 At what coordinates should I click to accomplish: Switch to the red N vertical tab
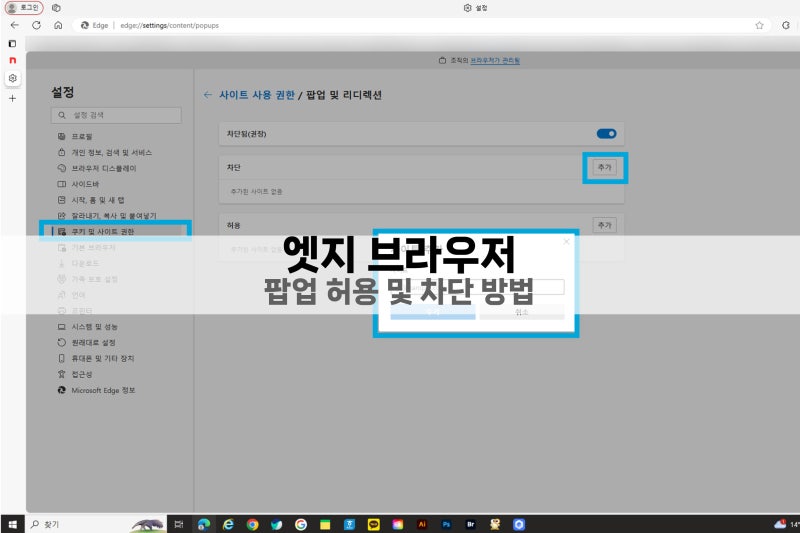pyautogui.click(x=13, y=60)
